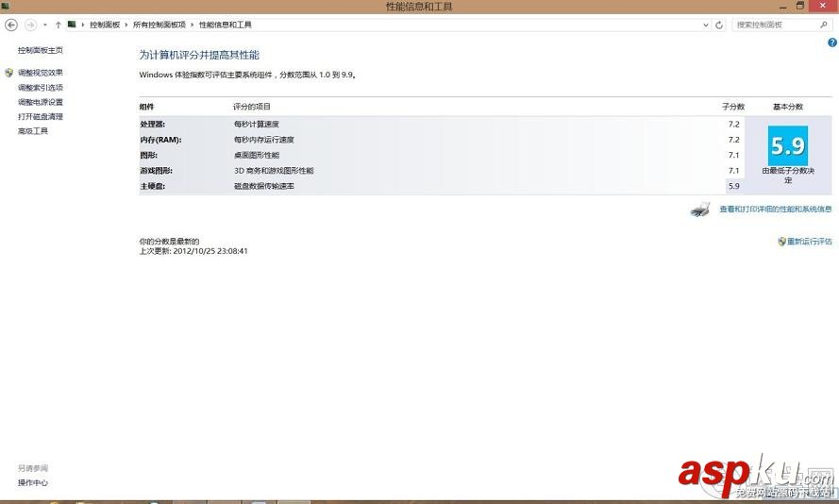Viewport: 839px width, 504px height.
Task: Close the 性能信息和工具 window
Action: 824,6
